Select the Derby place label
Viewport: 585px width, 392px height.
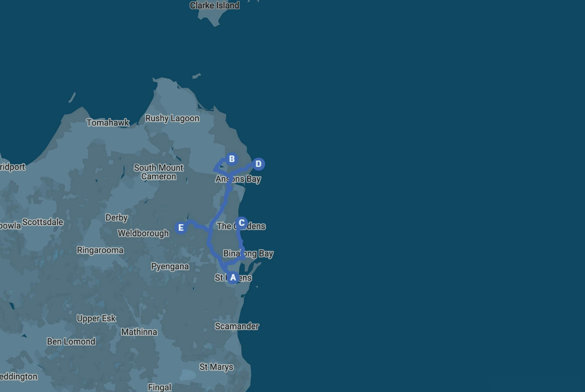pyautogui.click(x=117, y=218)
